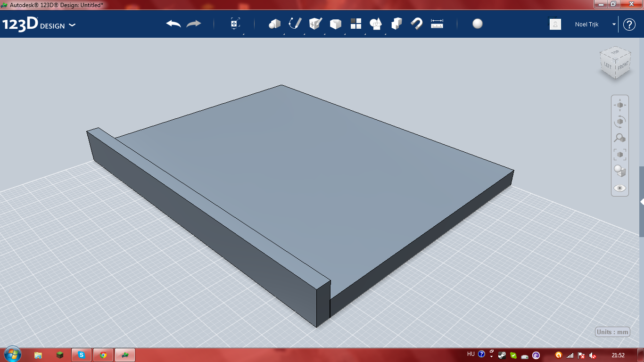Image resolution: width=644 pixels, height=362 pixels.
Task: Open the Pattern tool
Action: (356, 24)
